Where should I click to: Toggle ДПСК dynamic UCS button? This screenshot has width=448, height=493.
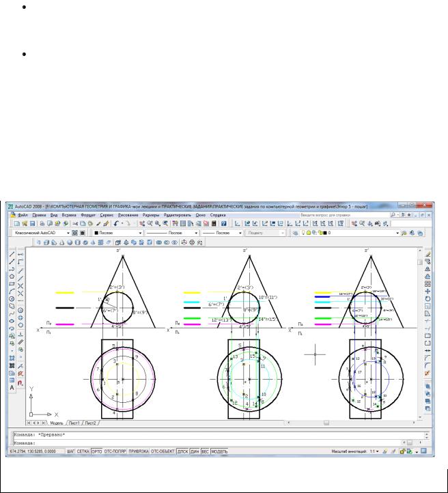point(182,451)
